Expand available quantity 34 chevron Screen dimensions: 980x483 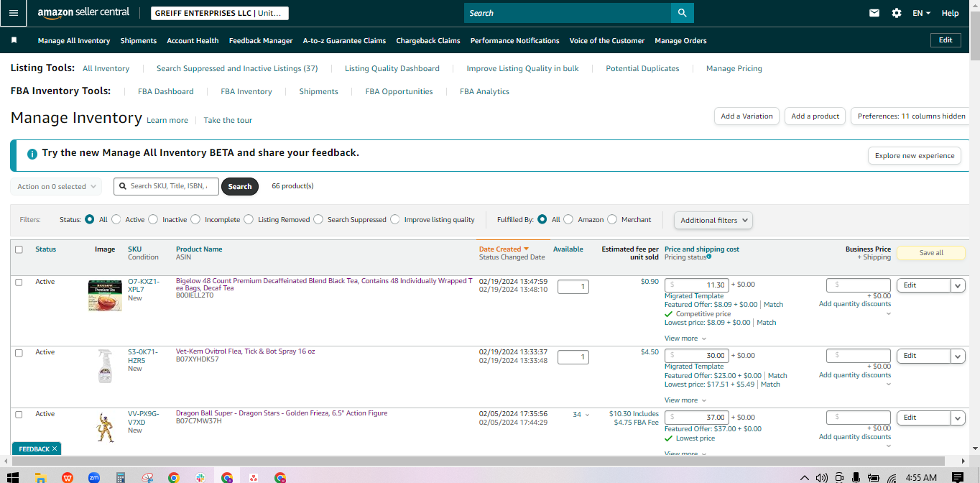(x=587, y=415)
